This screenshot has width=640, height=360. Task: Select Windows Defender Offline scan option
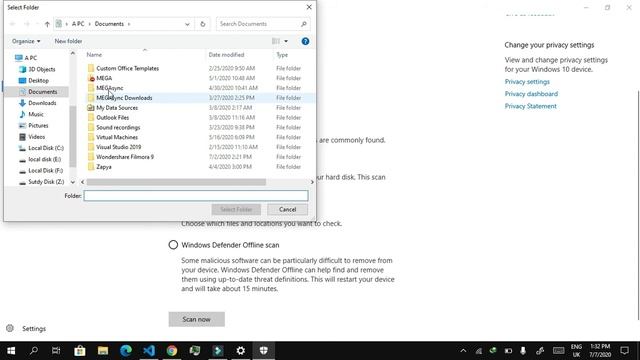pos(173,245)
